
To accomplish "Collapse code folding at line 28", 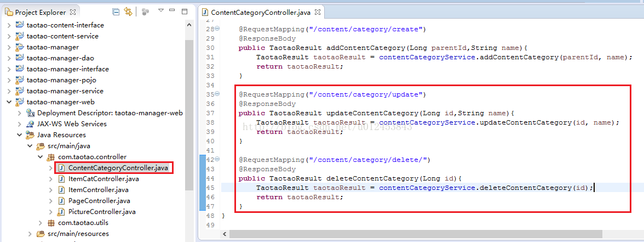I will click(x=217, y=29).
